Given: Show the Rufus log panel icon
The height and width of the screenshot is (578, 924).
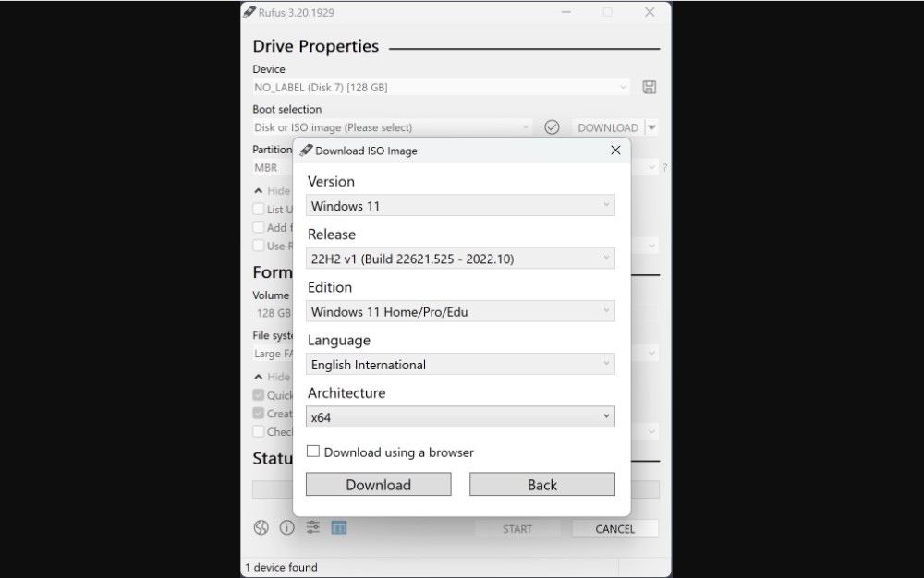Looking at the screenshot, I should [x=340, y=527].
